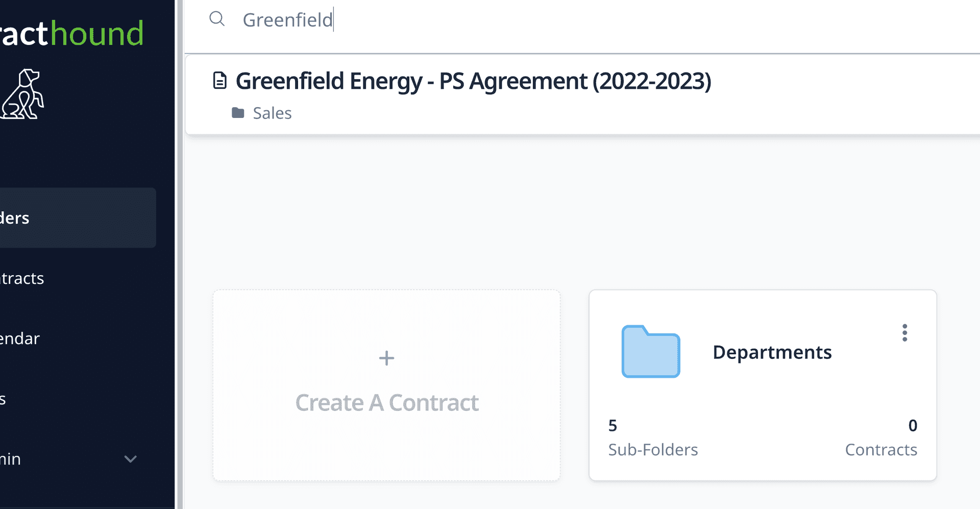Click the plus icon in Create A Contract
Viewport: 980px width, 509px height.
[x=386, y=358]
